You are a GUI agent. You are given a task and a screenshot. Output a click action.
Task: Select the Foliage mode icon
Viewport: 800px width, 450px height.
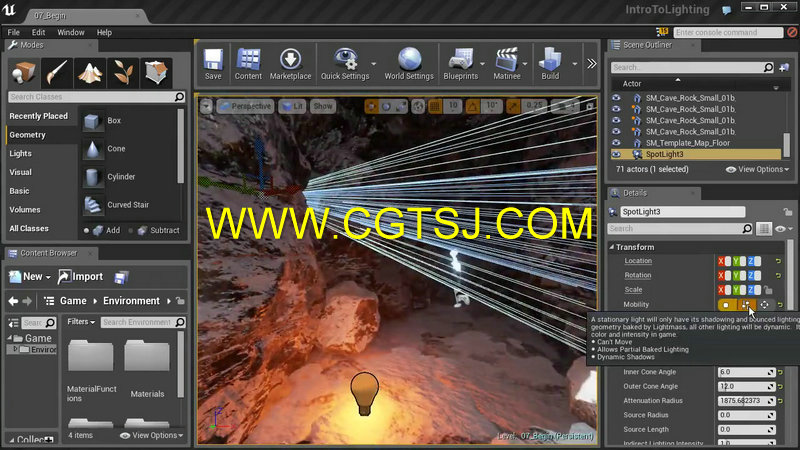pos(123,72)
